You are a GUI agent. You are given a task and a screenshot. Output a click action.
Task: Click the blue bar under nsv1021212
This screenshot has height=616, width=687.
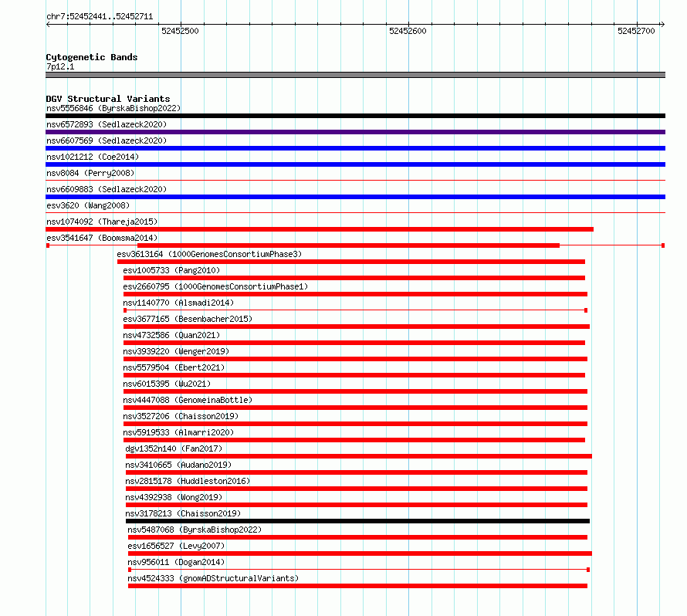(355, 164)
